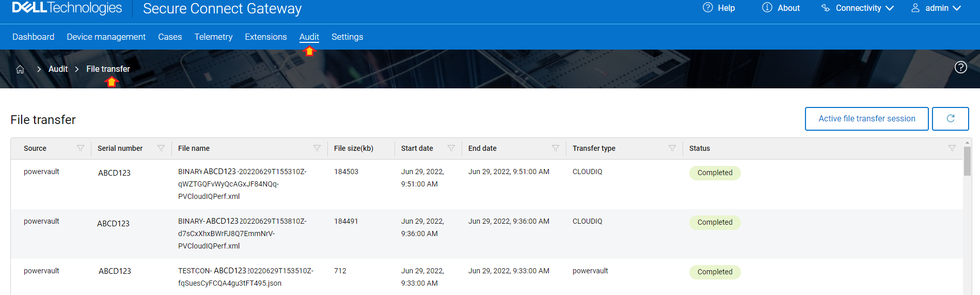Filter the End date column

pyautogui.click(x=556, y=148)
